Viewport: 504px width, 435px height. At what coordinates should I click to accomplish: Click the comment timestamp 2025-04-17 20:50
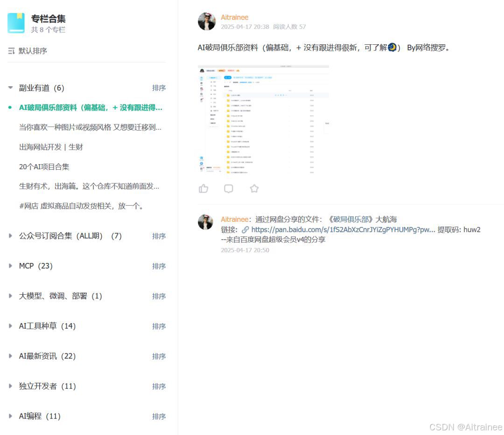coord(245,250)
